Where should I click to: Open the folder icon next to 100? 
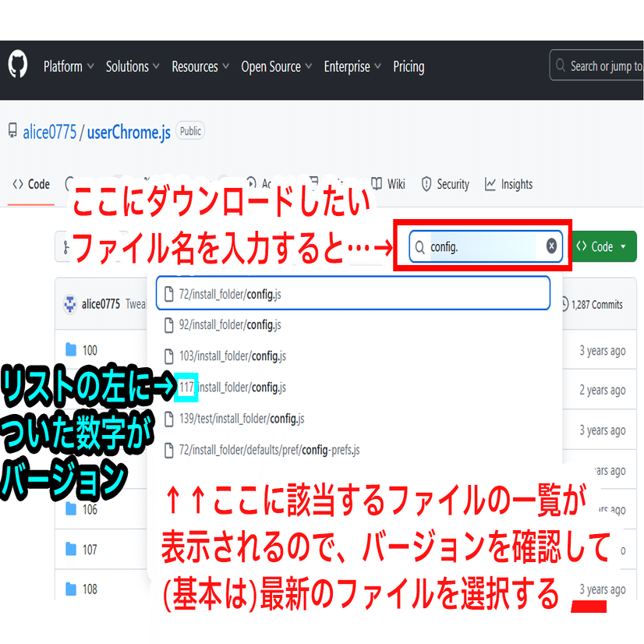click(69, 349)
